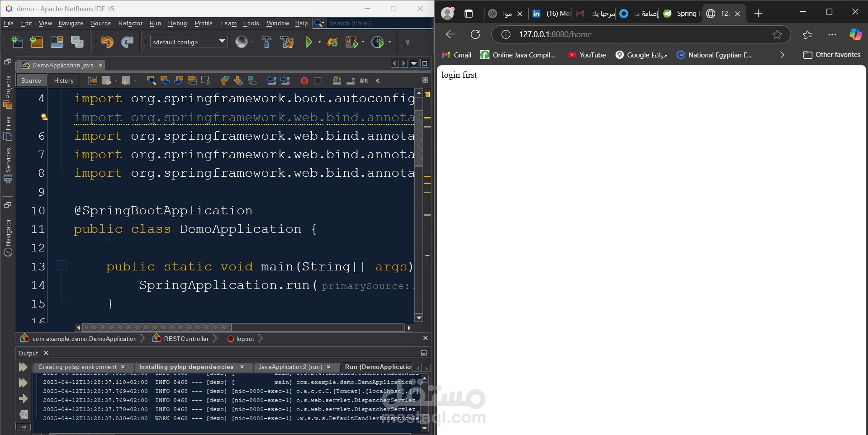
Task: Close the DemoApplication.java editor tab
Action: pyautogui.click(x=101, y=65)
